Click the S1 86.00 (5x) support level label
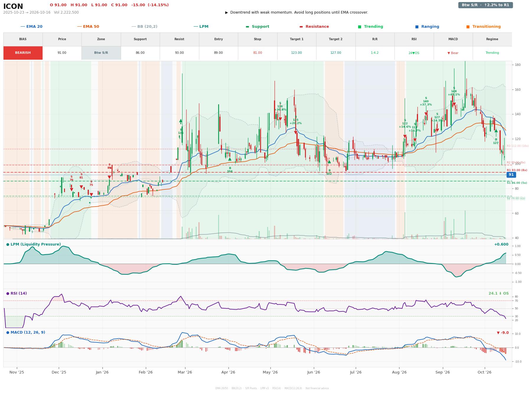Image resolution: width=532 pixels, height=393 pixels. 517,183
